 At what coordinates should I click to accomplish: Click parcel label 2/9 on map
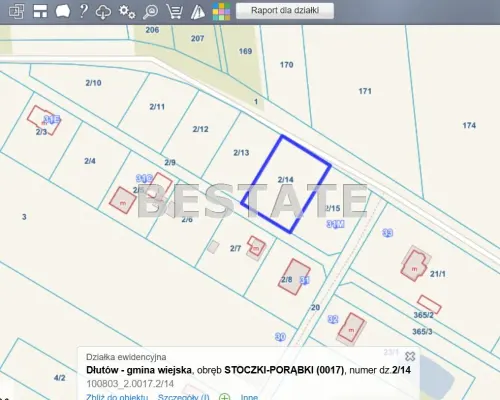coord(170,162)
